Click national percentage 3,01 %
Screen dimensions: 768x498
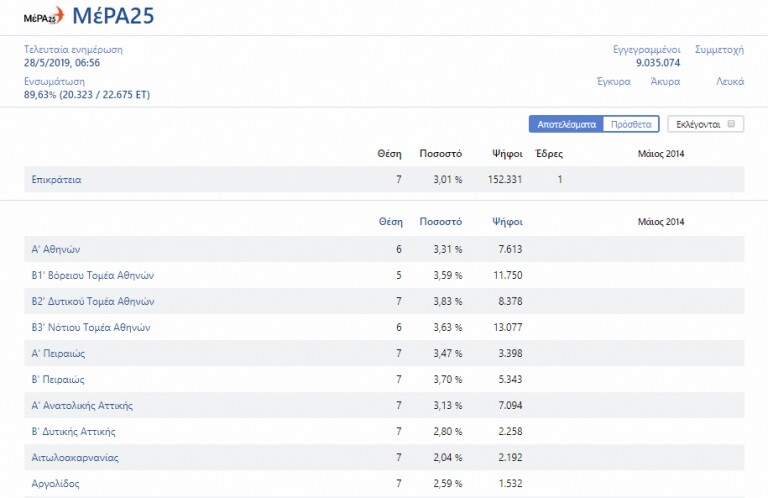(x=447, y=179)
